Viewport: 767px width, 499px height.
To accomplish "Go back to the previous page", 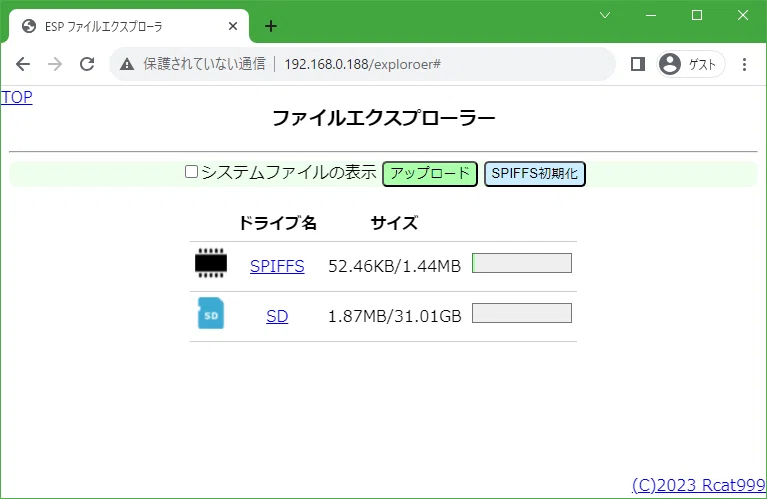I will 23,64.
